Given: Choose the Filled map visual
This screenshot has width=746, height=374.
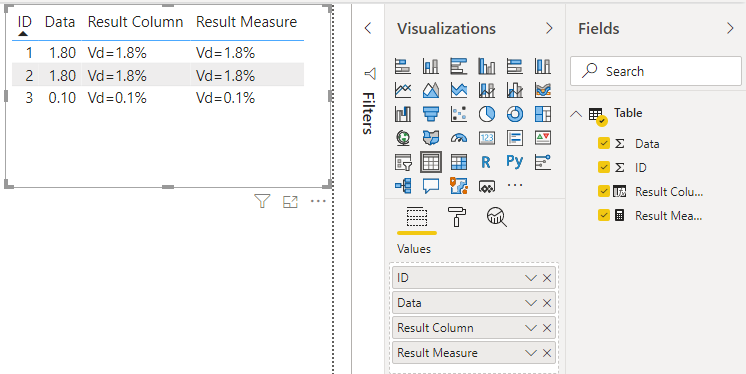Looking at the screenshot, I should click(x=431, y=138).
